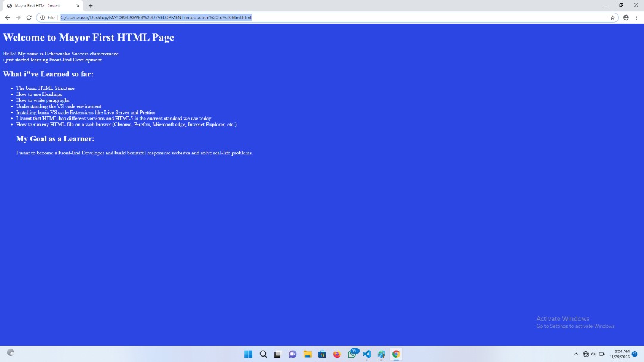Minimize the Chrome window

605,5
